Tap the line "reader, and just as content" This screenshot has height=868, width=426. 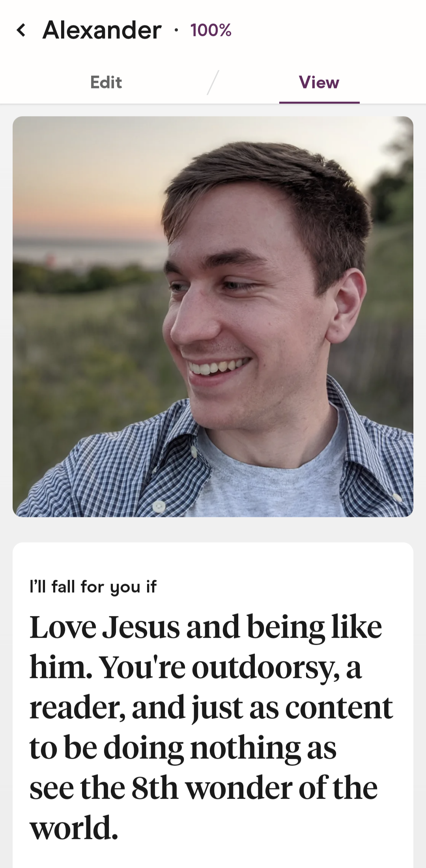[x=211, y=707]
